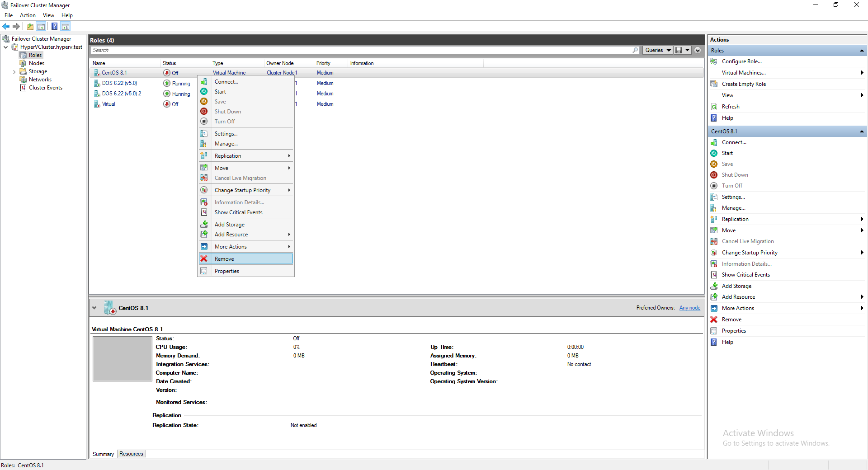The image size is (868, 470).
Task: Click red X Remove icon in Actions pane
Action: (x=714, y=320)
